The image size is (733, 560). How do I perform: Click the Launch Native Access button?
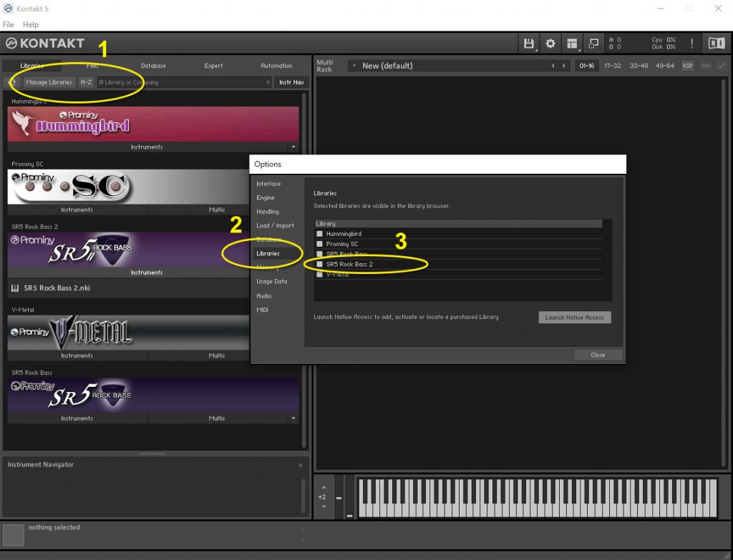point(574,318)
